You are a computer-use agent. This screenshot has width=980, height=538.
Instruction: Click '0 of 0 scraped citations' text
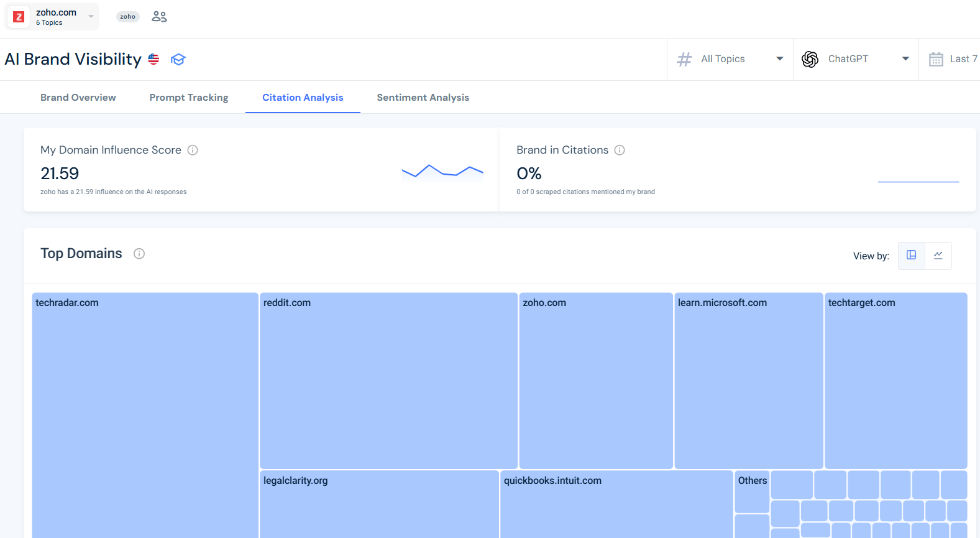pyautogui.click(x=585, y=192)
